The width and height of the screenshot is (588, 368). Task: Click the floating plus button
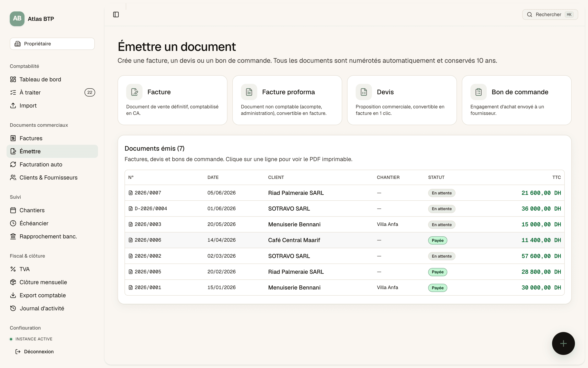(x=563, y=343)
